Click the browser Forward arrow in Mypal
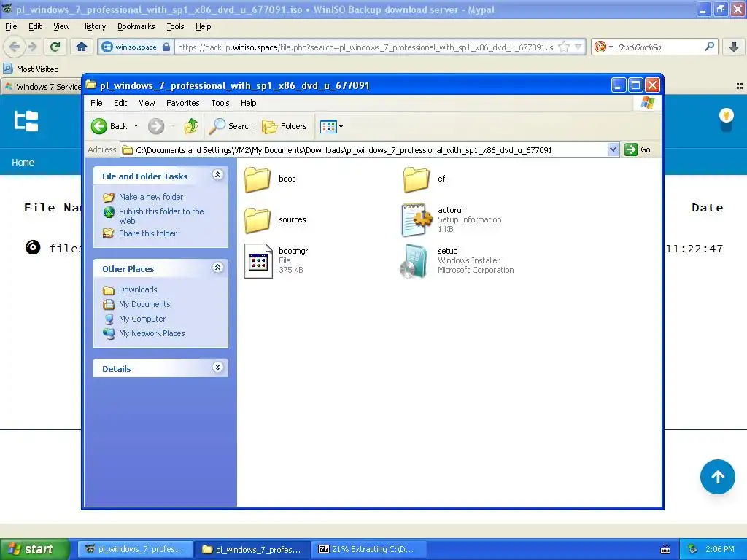The width and height of the screenshot is (747, 560). click(32, 47)
